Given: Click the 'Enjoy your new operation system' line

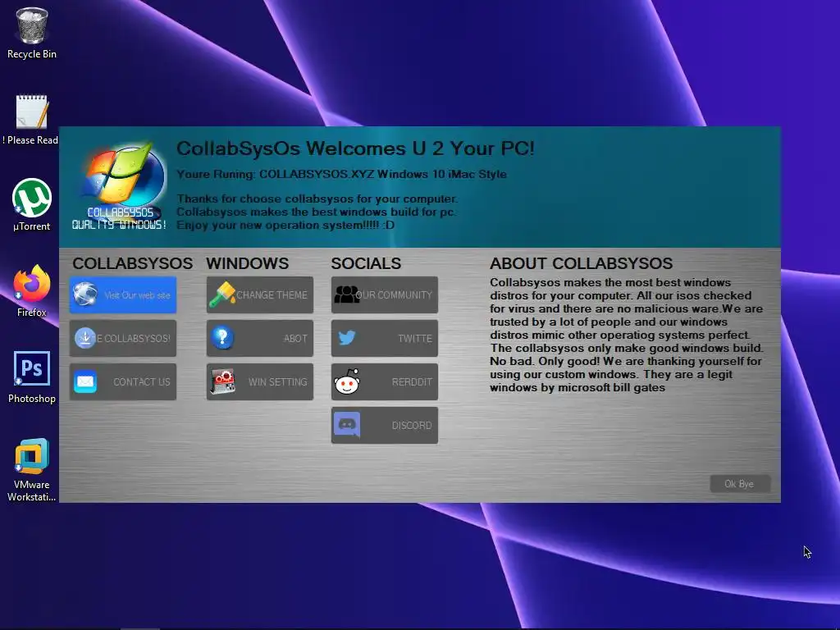Looking at the screenshot, I should [x=285, y=225].
